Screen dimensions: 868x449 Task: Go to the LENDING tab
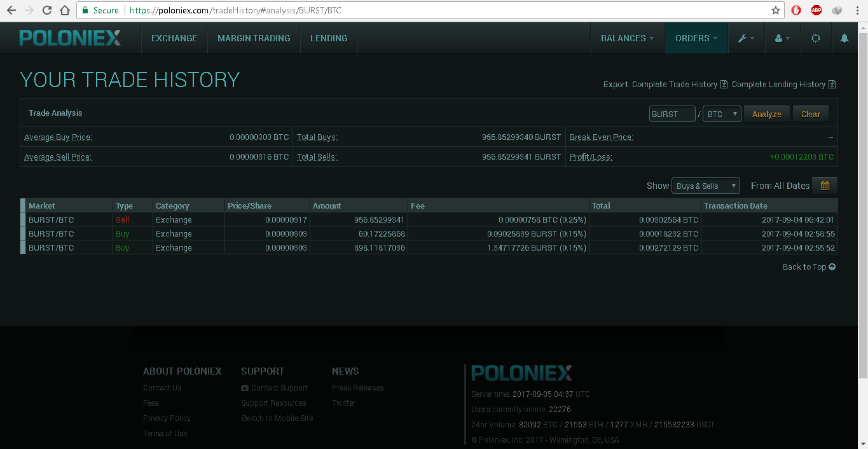[329, 38]
